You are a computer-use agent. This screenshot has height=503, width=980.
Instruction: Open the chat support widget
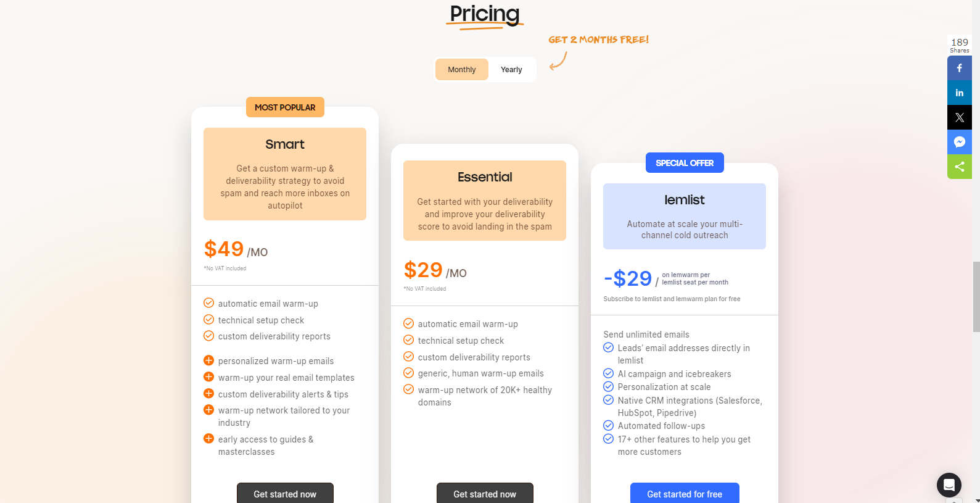[949, 484]
